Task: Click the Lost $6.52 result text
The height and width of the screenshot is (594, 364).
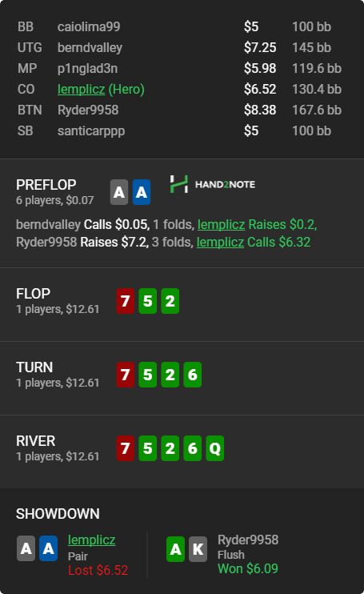Action: pyautogui.click(x=98, y=570)
